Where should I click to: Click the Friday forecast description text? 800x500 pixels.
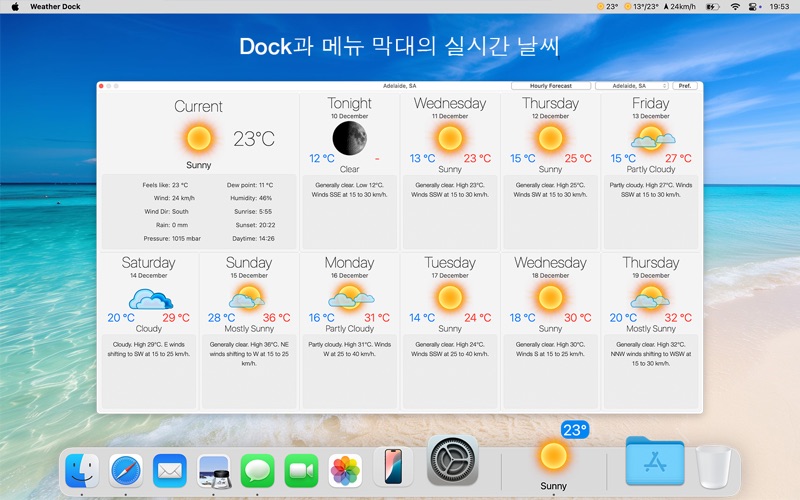651,190
